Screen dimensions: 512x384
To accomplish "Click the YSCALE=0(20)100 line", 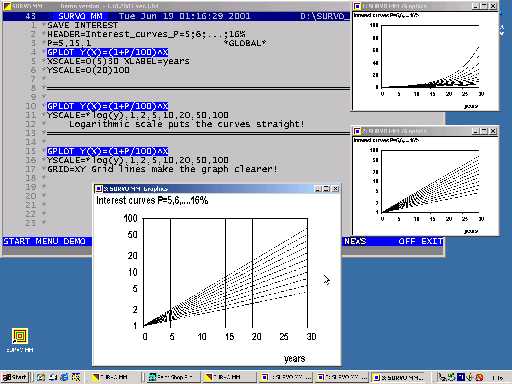I will tap(88, 70).
